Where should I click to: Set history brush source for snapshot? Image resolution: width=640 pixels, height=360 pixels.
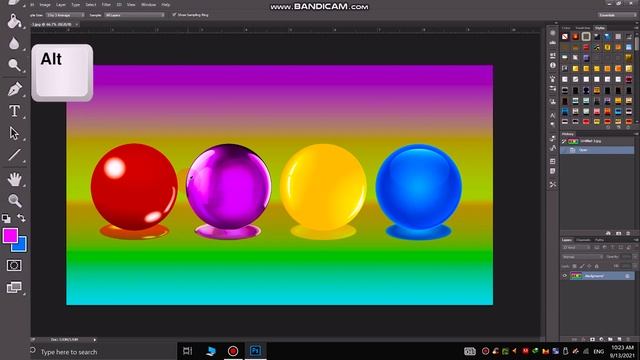tap(564, 141)
